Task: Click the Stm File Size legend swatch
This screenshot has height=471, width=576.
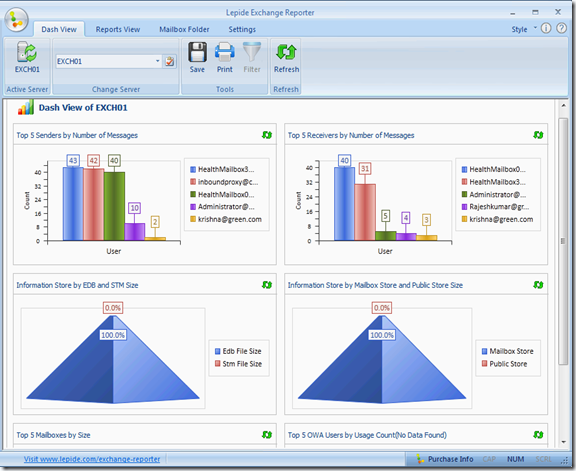Action: 217,364
